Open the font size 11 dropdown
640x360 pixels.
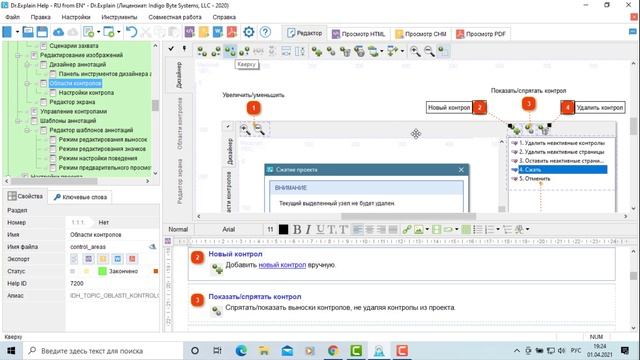pyautogui.click(x=270, y=229)
